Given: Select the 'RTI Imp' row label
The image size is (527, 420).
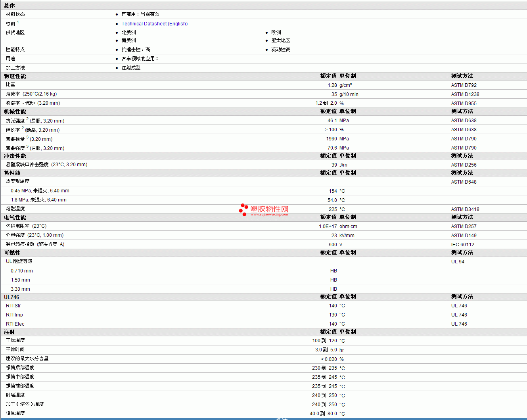Looking at the screenshot, I should click(14, 315).
